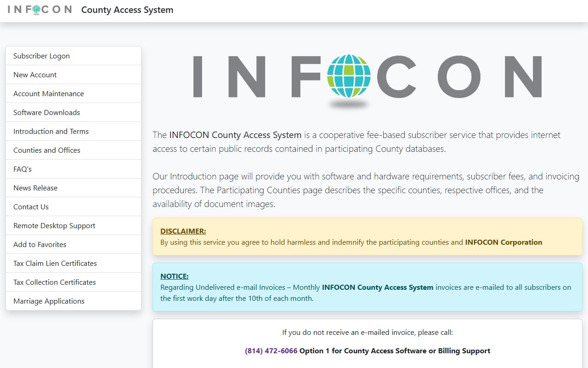Go to Marriage Applications
The width and height of the screenshot is (588, 368).
73,301
